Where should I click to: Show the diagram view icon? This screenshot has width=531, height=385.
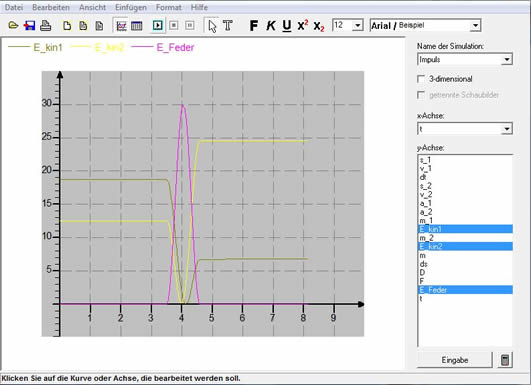coord(121,25)
